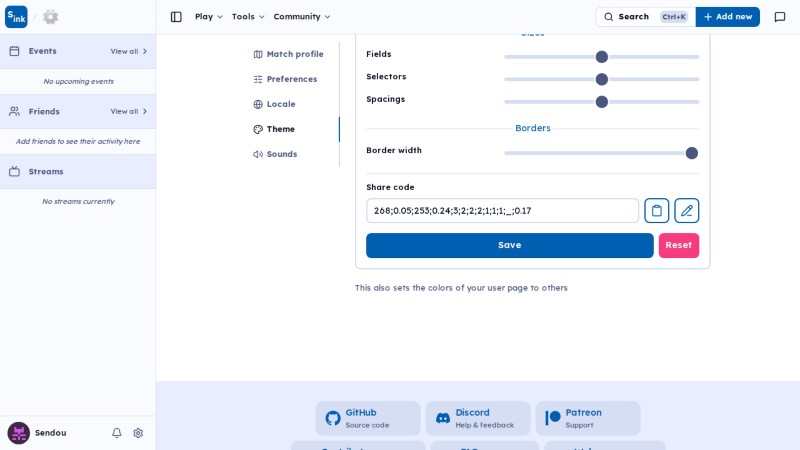Click Sendou's user avatar
800x450 pixels.
[18, 433]
